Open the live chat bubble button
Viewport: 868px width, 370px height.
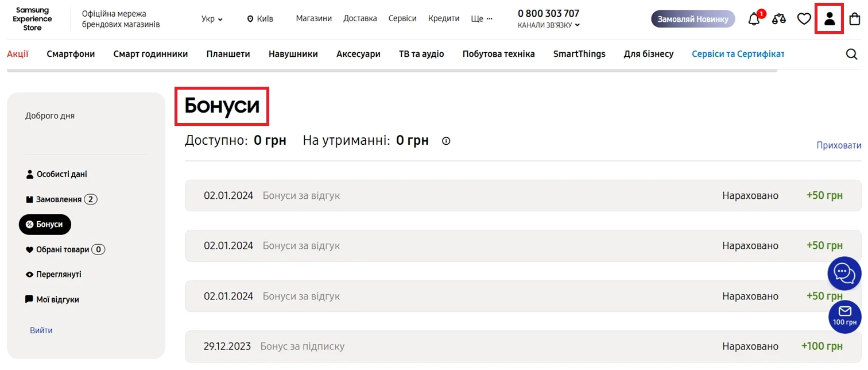pyautogui.click(x=844, y=273)
